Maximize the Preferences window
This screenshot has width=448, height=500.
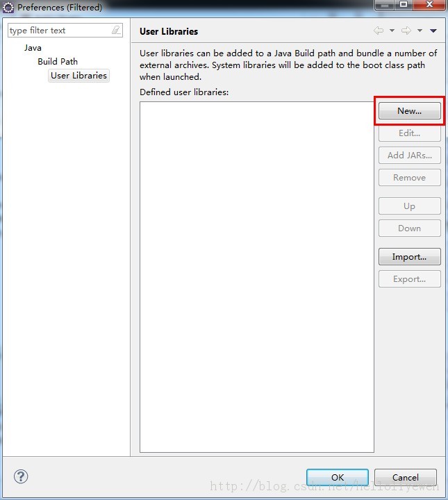(404, 5)
